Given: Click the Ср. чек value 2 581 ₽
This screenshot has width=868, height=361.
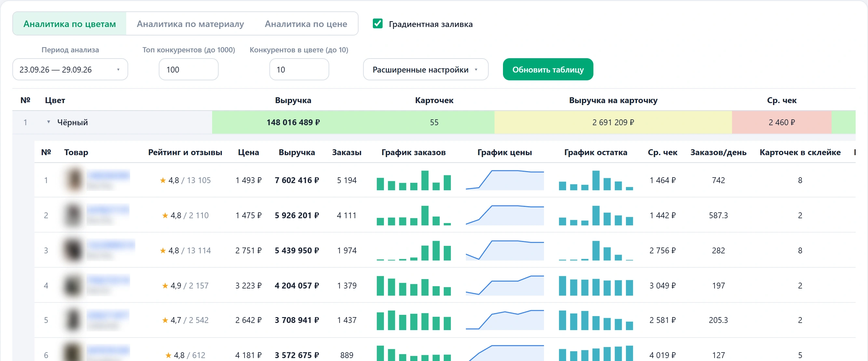Looking at the screenshot, I should (x=662, y=320).
